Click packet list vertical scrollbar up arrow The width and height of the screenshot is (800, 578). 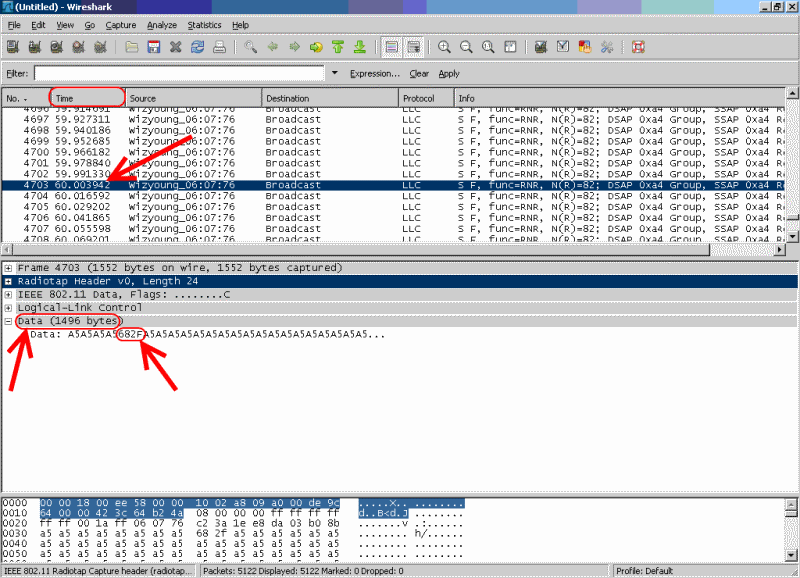coord(792,93)
